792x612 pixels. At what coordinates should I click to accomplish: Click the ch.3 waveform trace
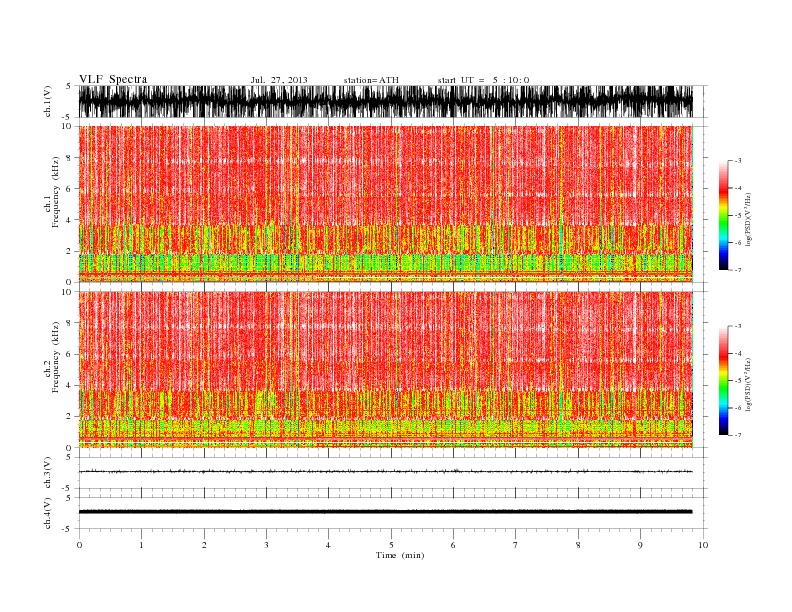385,472
